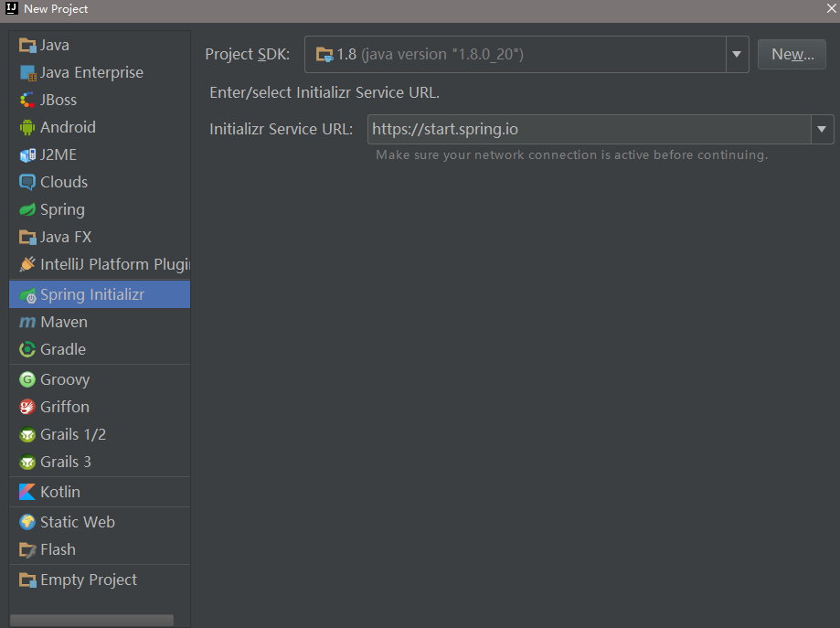Viewport: 840px width, 628px height.
Task: Choose the Spring leaf icon
Action: (x=27, y=209)
